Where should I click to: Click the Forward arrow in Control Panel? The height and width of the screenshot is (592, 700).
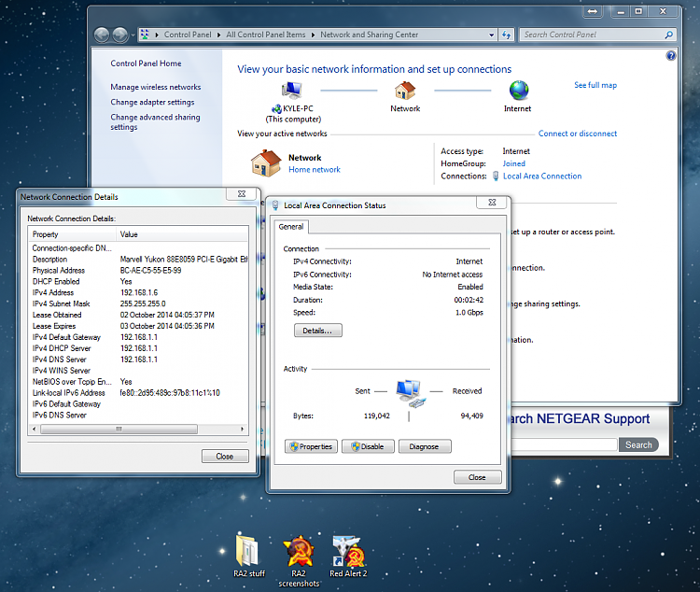[x=119, y=35]
